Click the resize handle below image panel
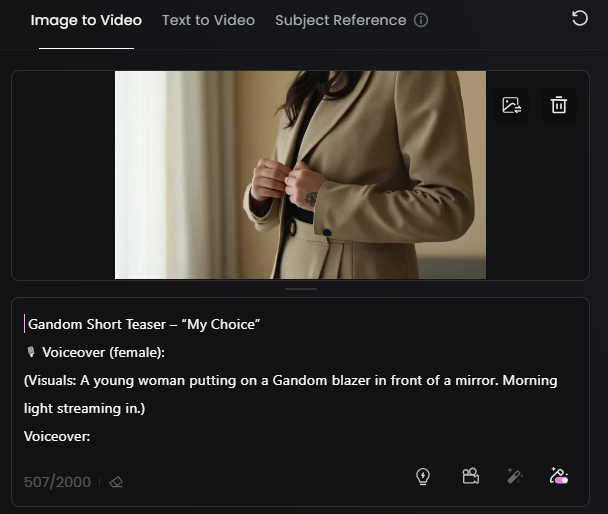 (x=300, y=289)
